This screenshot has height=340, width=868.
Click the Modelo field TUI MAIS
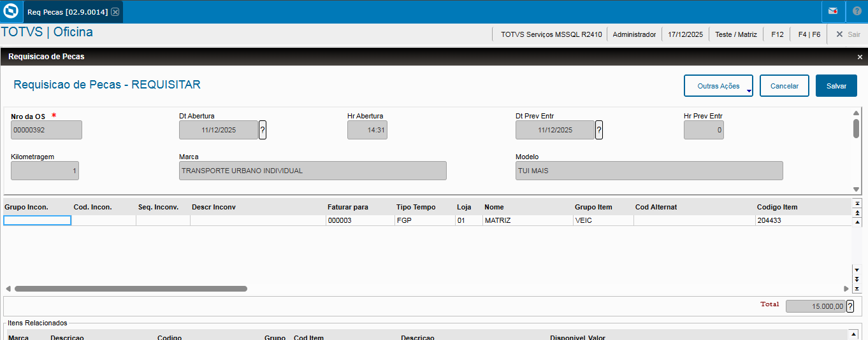649,171
